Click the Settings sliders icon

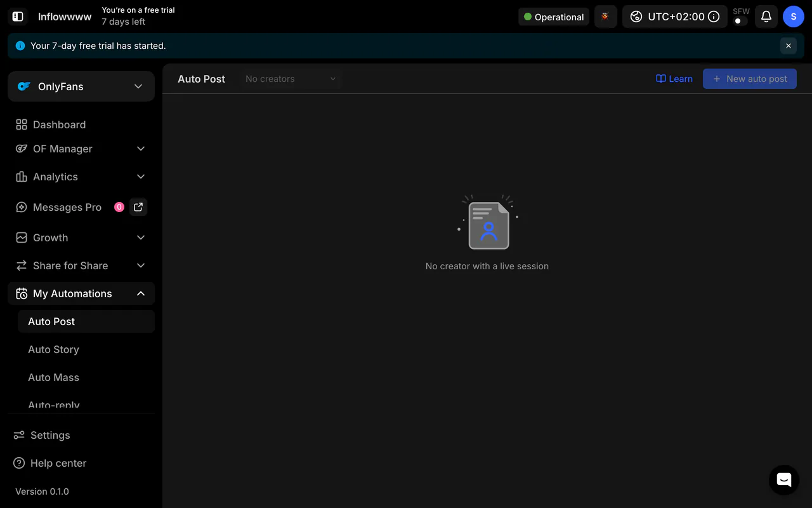19,435
